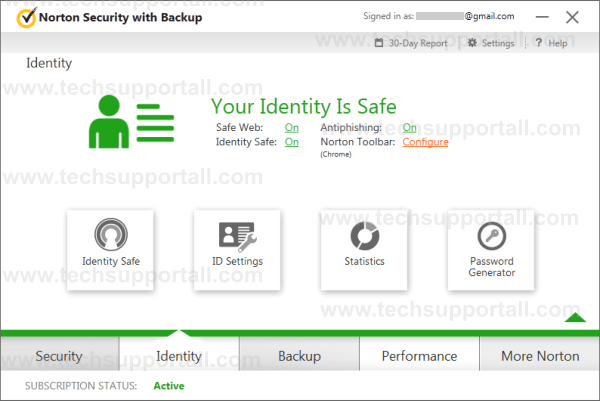Screen dimensions: 600x401
Task: Toggle the Antiphishing On link
Action: point(409,127)
